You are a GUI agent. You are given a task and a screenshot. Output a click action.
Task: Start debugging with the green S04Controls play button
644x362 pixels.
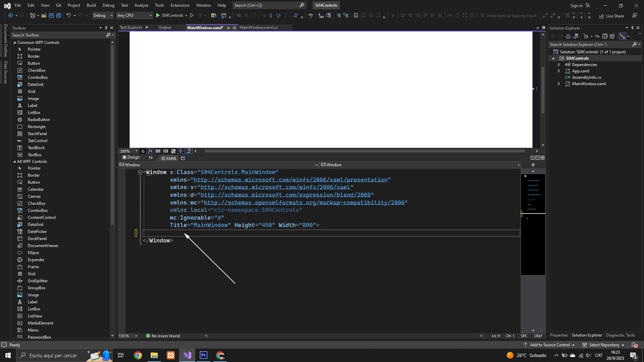158,15
